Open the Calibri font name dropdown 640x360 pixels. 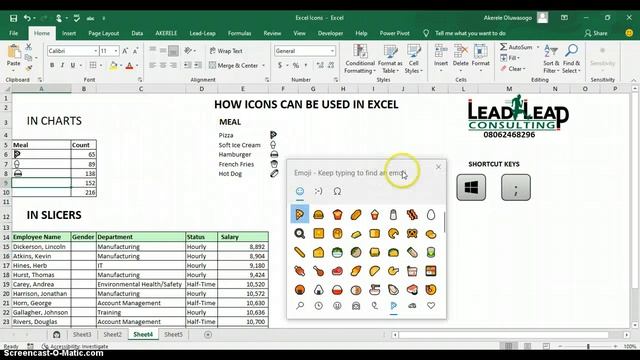[95, 51]
